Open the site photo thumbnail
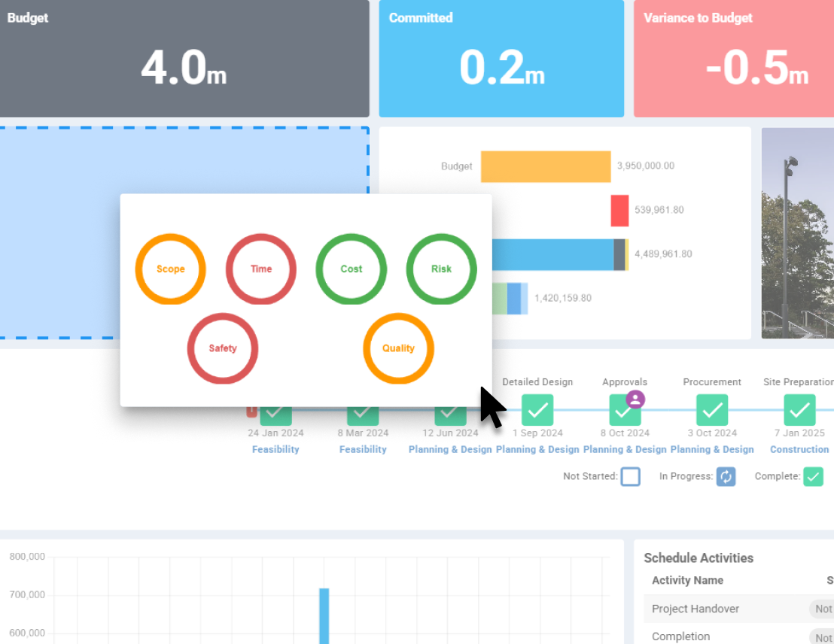 point(798,233)
